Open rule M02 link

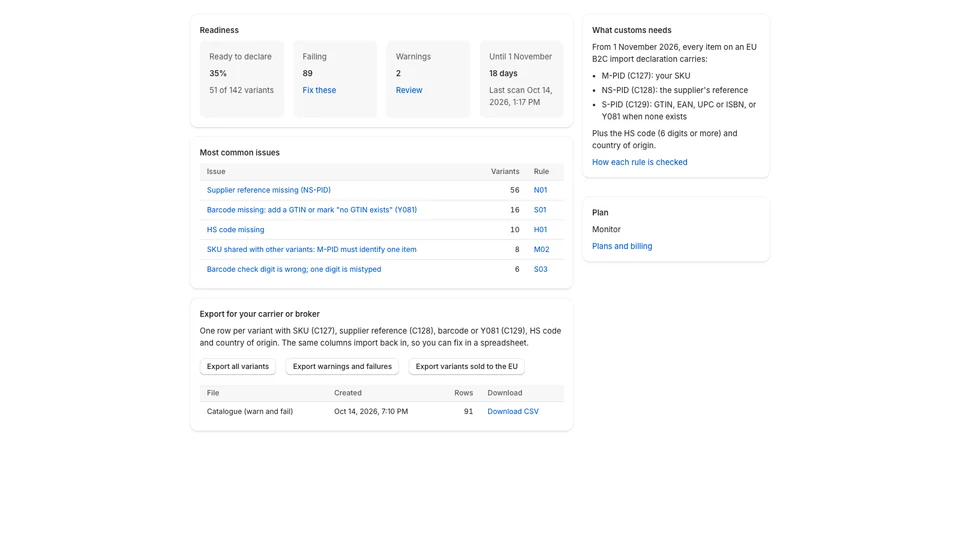pos(541,249)
